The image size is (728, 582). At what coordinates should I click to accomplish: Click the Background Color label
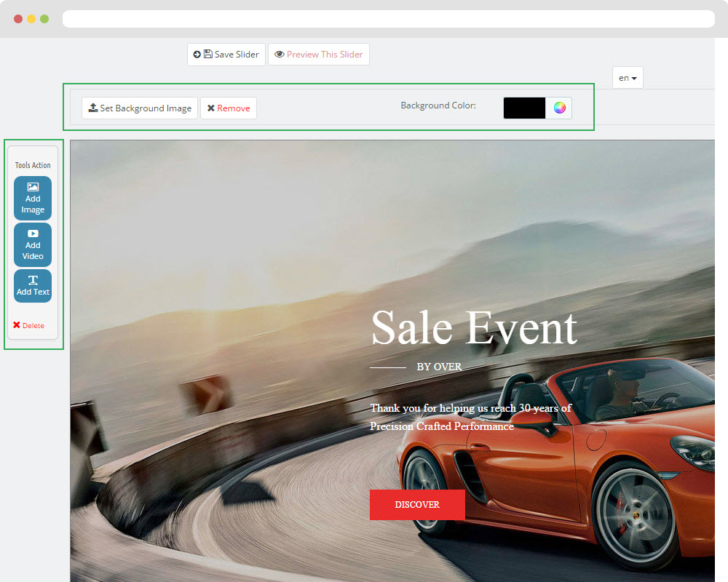pyautogui.click(x=438, y=105)
